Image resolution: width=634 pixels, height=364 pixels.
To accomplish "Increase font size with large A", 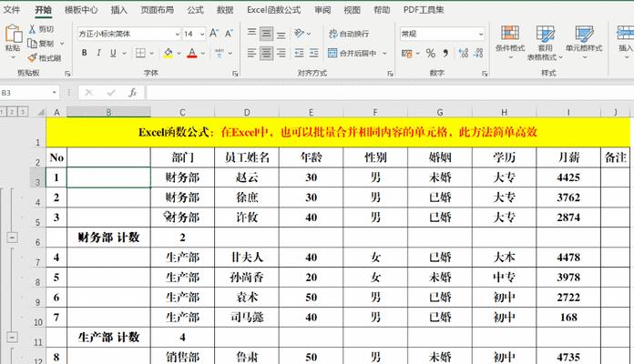I will [x=214, y=34].
